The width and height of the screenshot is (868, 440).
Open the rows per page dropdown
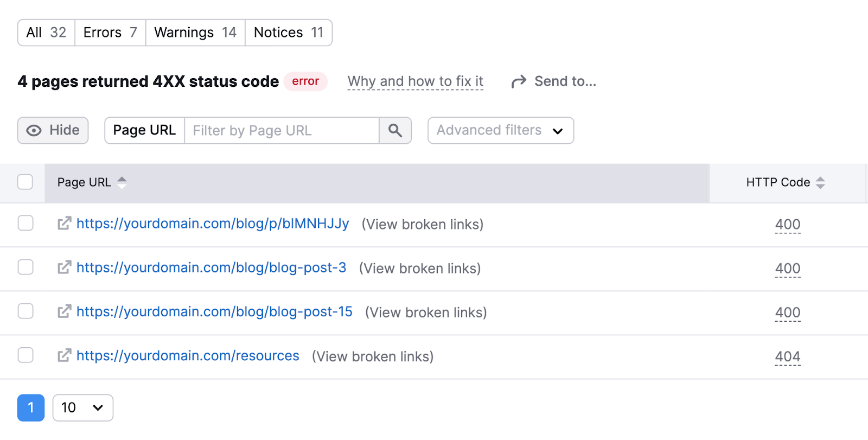tap(82, 407)
